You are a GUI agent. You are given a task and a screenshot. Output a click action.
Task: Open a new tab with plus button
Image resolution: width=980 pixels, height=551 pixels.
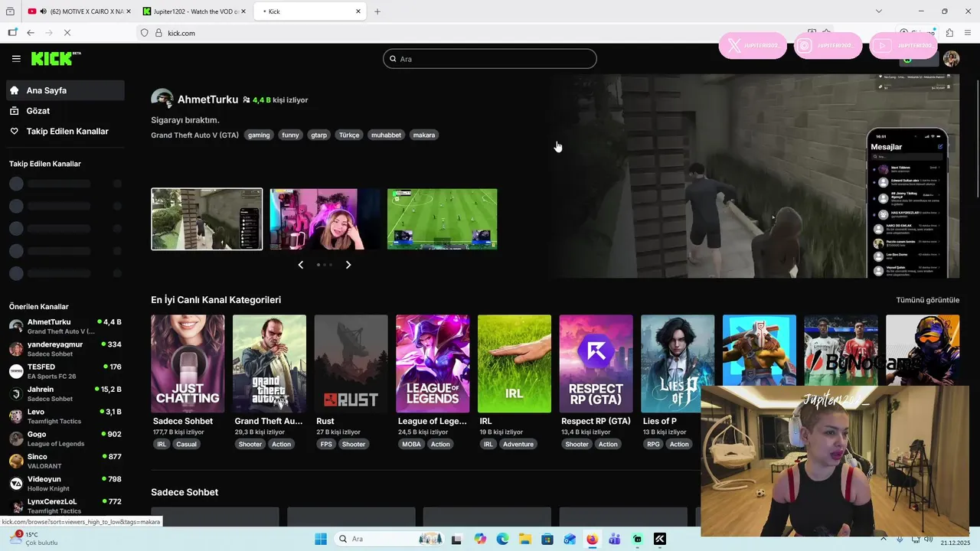click(377, 11)
